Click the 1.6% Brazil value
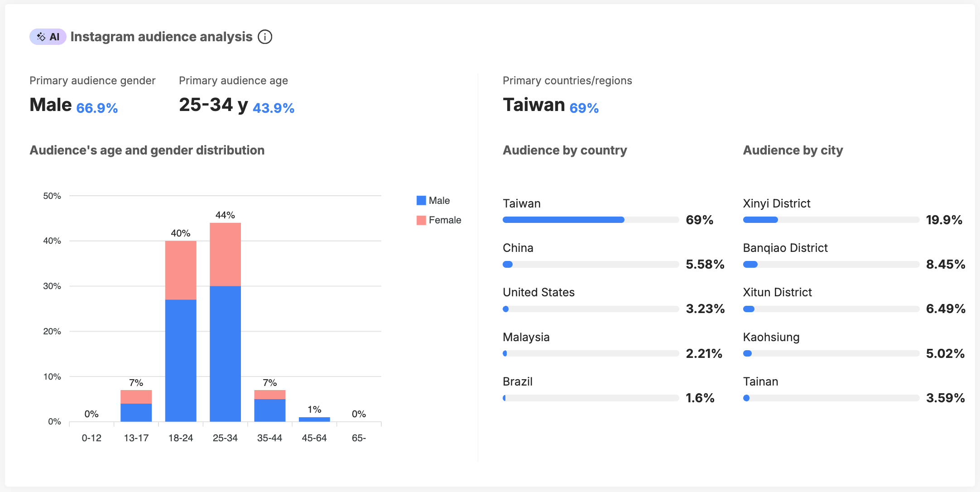980x492 pixels. (x=700, y=398)
